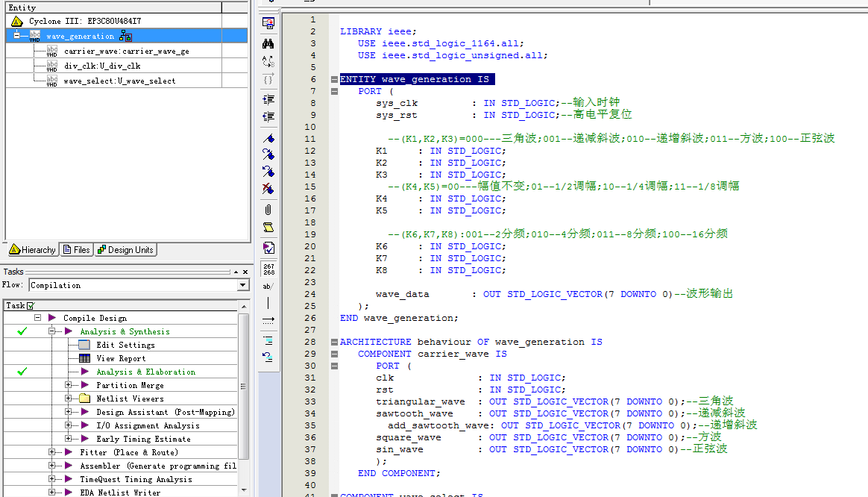Collapse the wave_generation hierarchy node
The image size is (868, 497).
(16, 36)
